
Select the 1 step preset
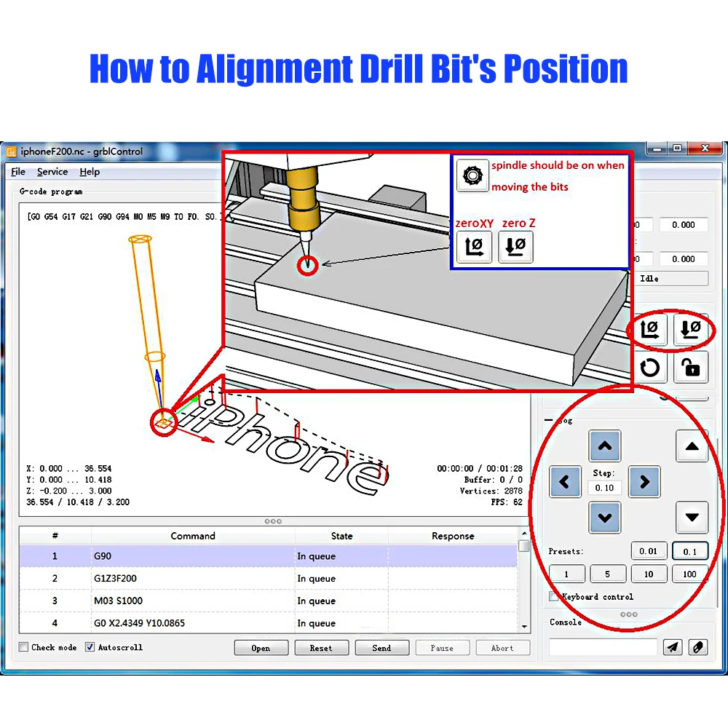(566, 574)
